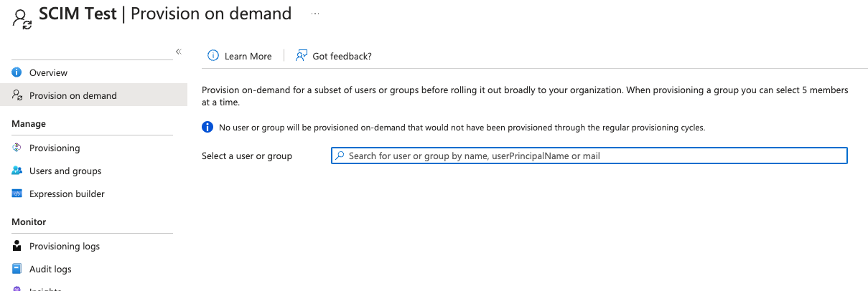Screen dimensions: 868x291
Task: Open the Learn More link
Action: click(248, 56)
